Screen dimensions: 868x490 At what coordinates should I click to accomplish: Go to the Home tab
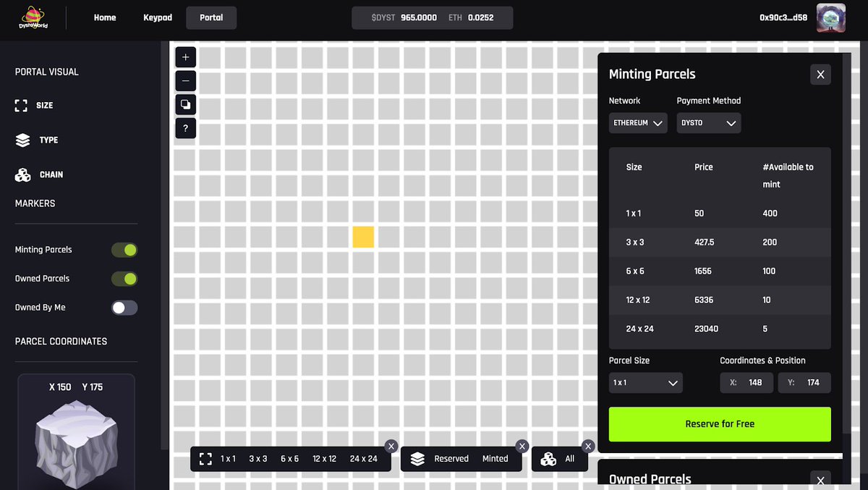click(105, 17)
